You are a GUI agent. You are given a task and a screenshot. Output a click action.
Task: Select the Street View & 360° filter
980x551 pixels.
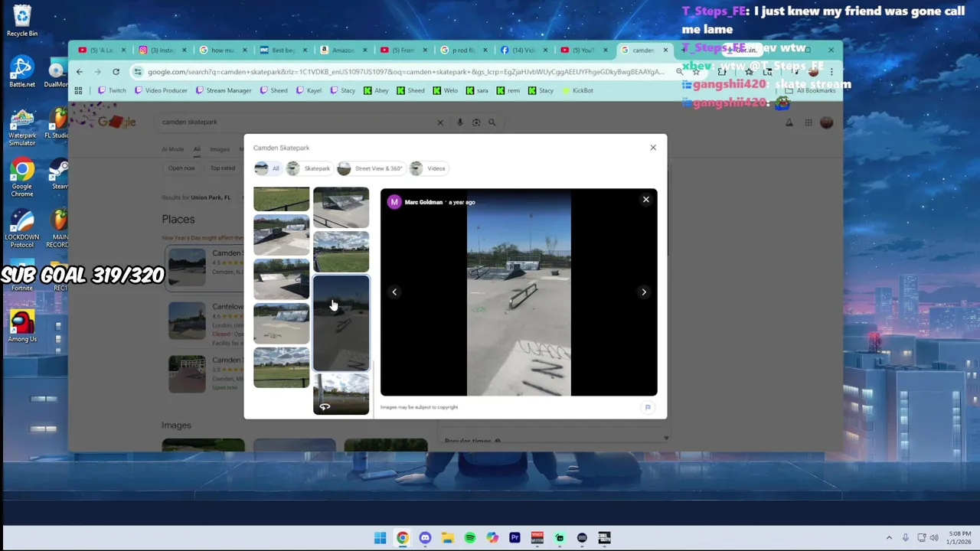click(371, 168)
